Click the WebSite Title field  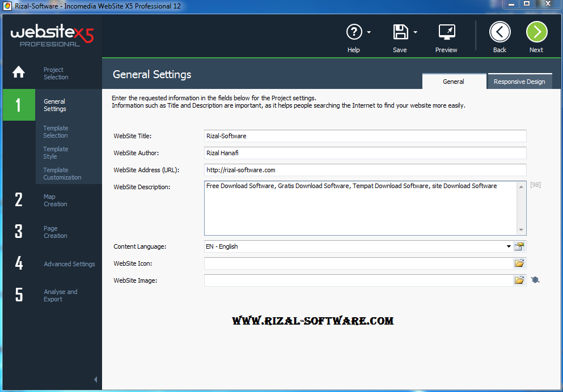[x=365, y=136]
